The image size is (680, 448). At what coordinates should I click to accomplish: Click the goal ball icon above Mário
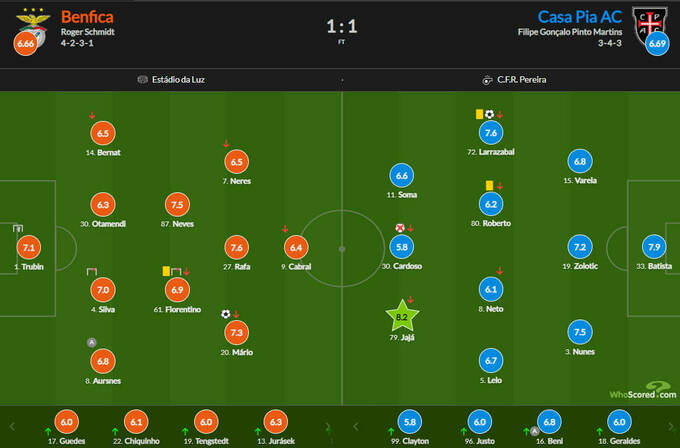226,314
